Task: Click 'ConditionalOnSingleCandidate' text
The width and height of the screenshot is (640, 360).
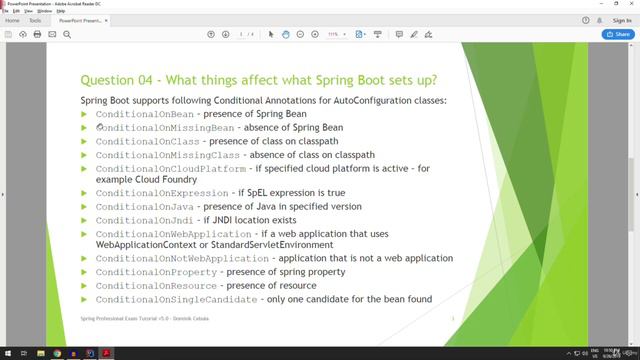Action: click(x=177, y=300)
